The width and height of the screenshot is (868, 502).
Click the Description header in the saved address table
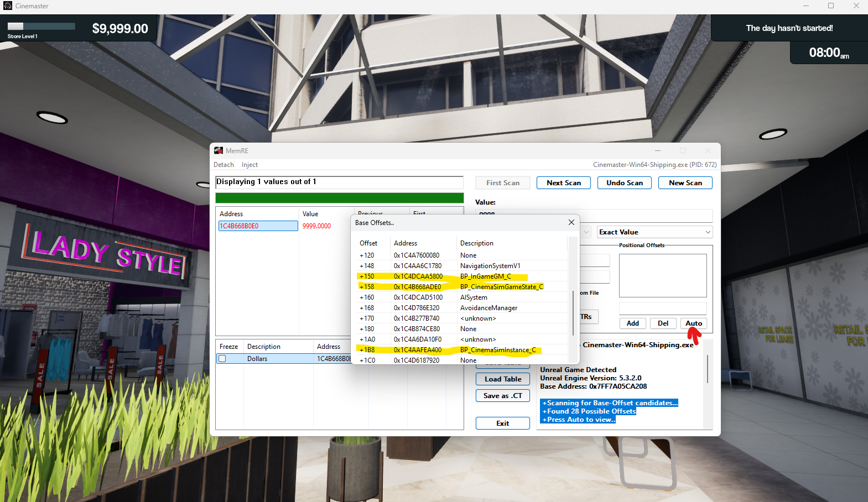(264, 347)
